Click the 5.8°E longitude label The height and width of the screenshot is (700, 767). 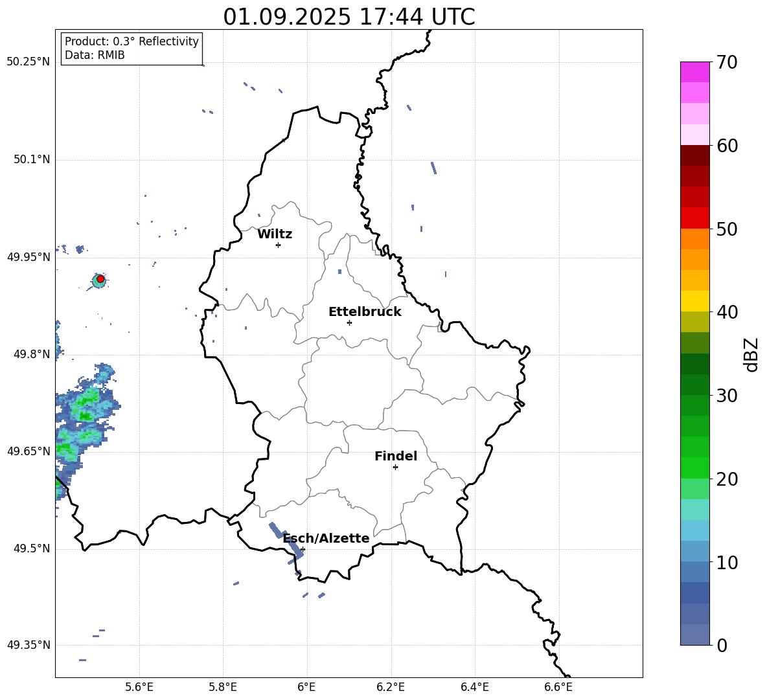(223, 687)
